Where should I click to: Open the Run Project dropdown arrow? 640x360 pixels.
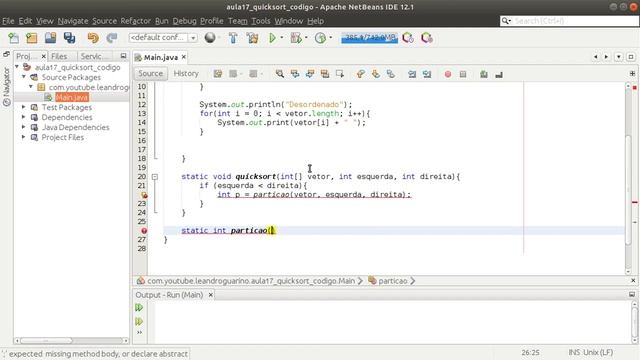point(282,38)
